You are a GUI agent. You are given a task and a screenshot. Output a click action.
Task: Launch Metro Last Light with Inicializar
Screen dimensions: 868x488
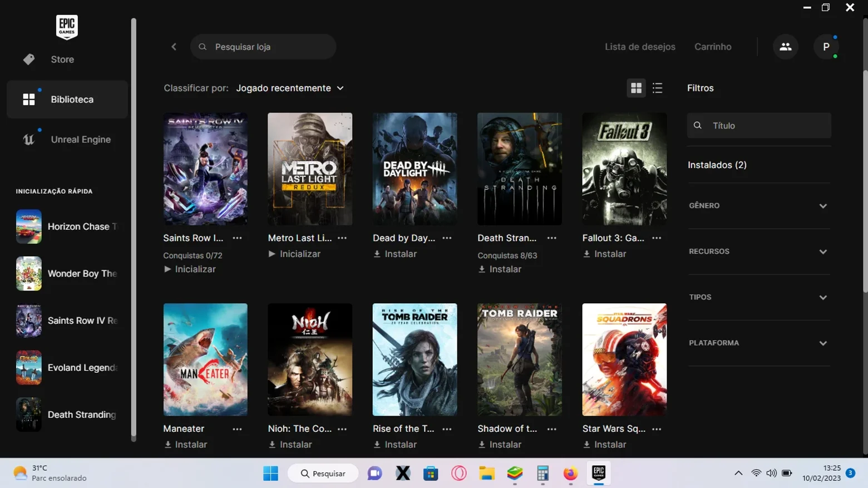tap(294, 254)
